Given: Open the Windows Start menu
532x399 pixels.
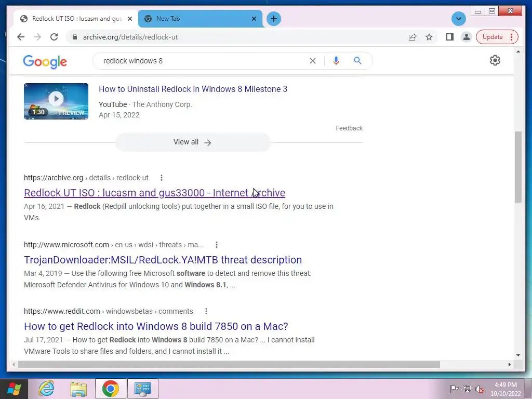Looking at the screenshot, I should [x=14, y=389].
